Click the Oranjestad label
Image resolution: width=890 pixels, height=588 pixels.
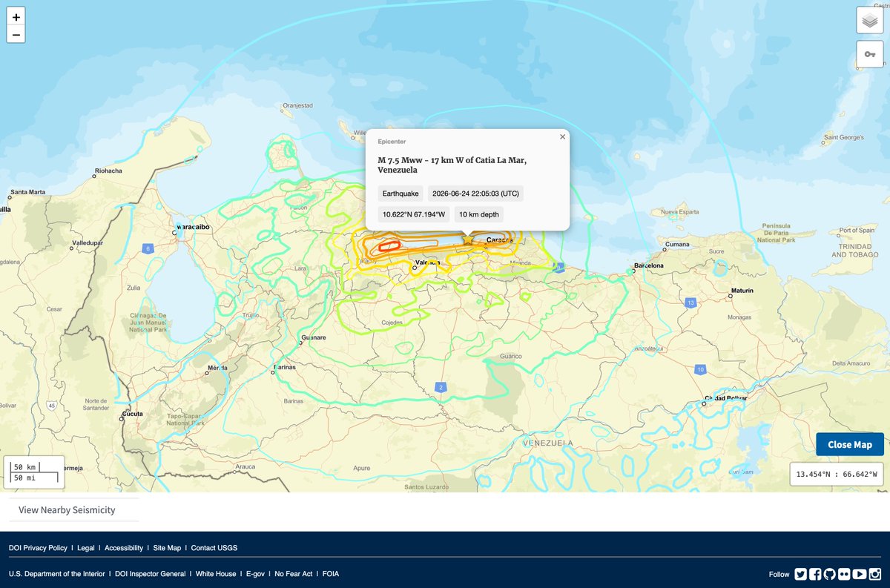click(298, 106)
